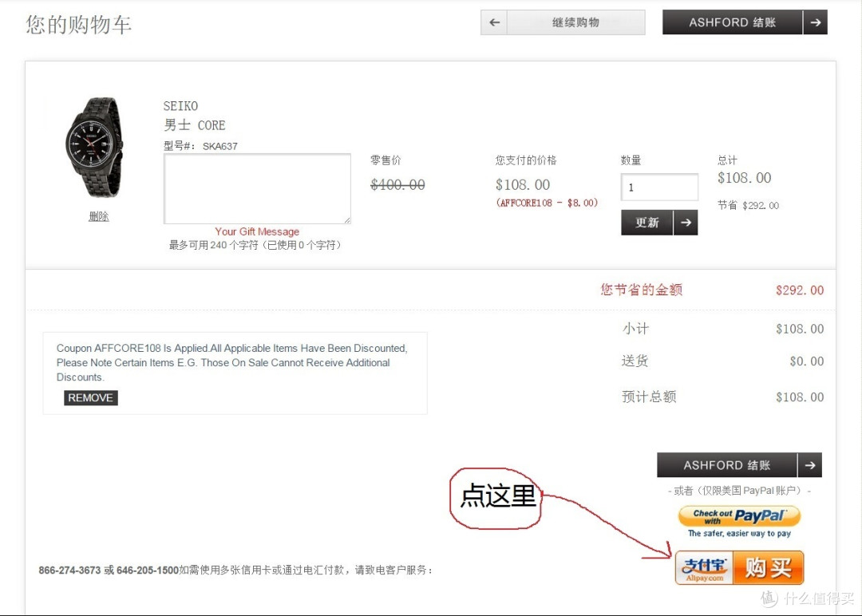This screenshot has height=616, width=862.
Task: Click the quantity field showing 1
Action: click(x=659, y=188)
